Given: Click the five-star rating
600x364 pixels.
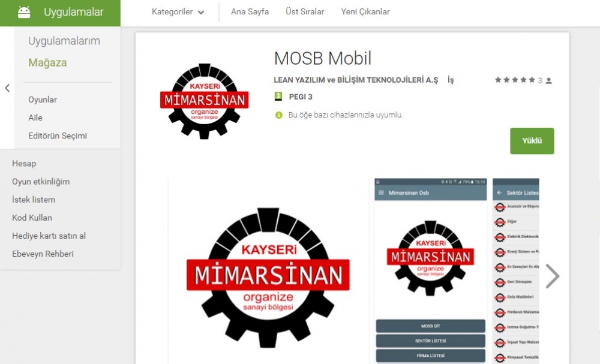Looking at the screenshot, I should pos(515,80).
